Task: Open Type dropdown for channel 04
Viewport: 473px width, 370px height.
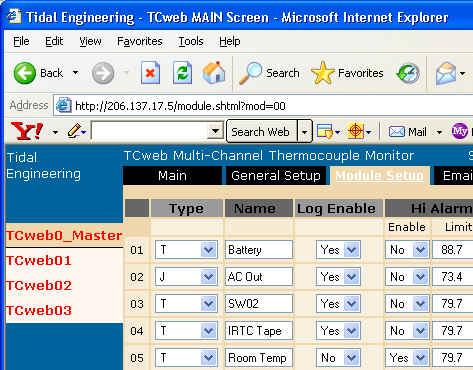Action: click(209, 331)
